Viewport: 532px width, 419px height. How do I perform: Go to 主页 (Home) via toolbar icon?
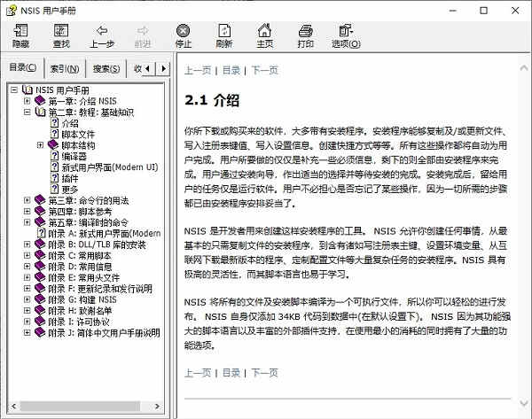[x=264, y=30]
